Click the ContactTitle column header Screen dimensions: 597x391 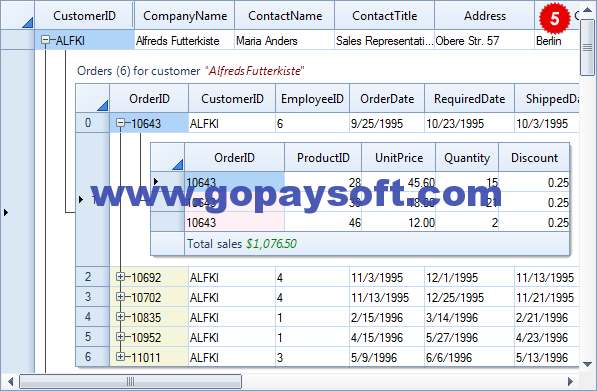click(385, 16)
